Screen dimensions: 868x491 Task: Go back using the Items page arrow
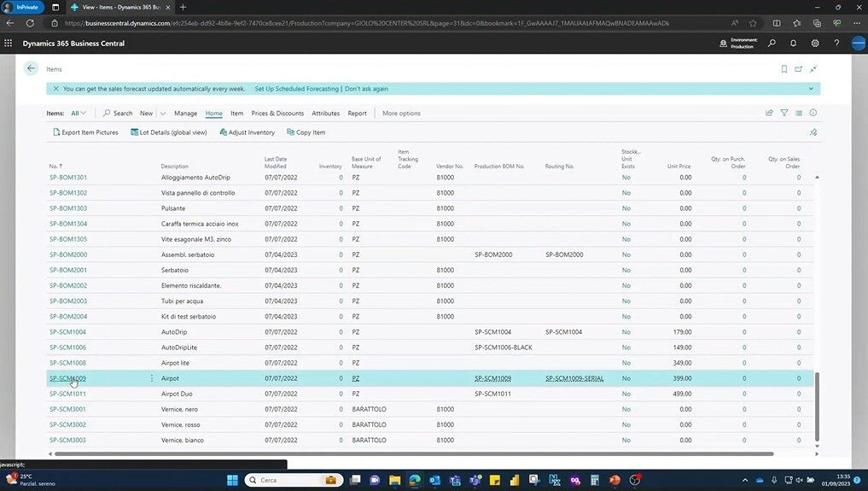point(31,68)
